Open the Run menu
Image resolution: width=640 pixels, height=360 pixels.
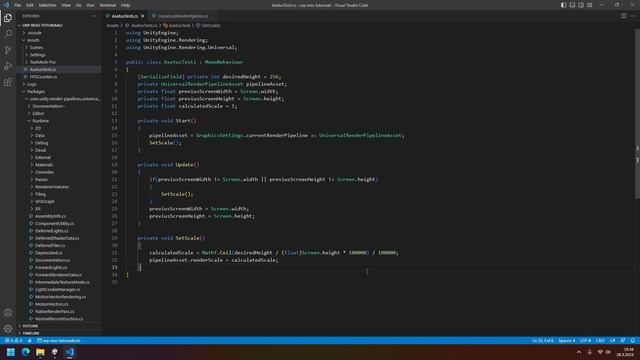(90, 5)
